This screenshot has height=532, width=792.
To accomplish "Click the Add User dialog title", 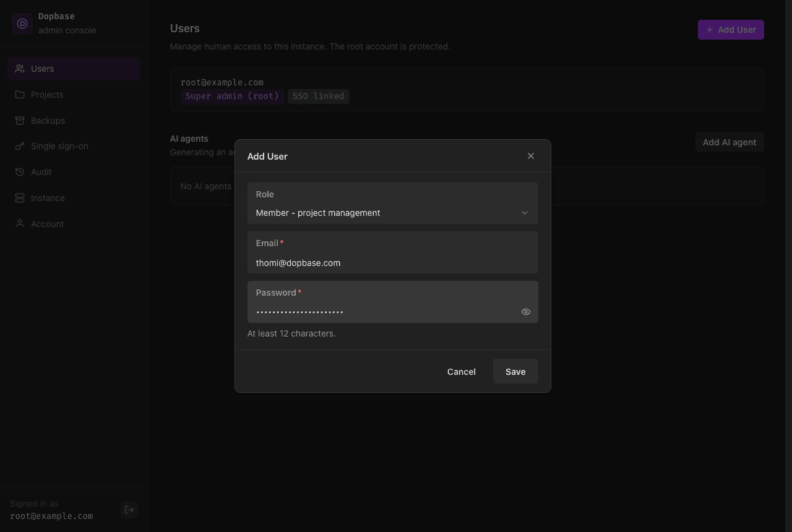I will [x=267, y=156].
